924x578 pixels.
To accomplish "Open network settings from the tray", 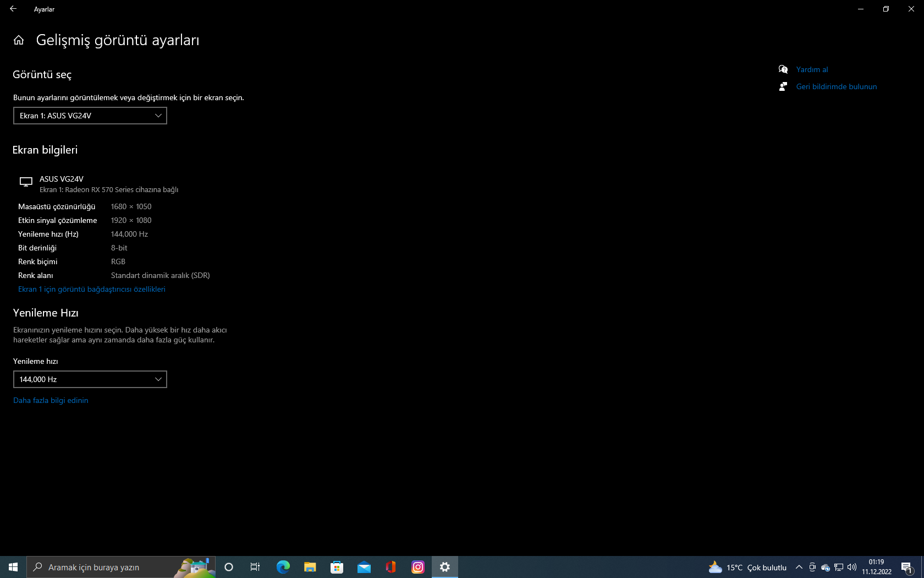I will pos(839,567).
